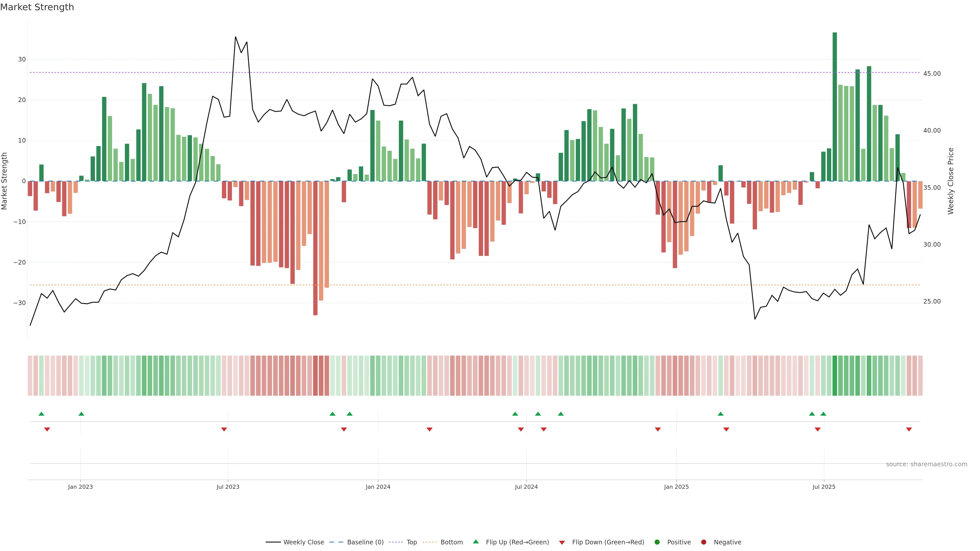Click the leftmost red flip-down triangle marker

click(x=47, y=429)
